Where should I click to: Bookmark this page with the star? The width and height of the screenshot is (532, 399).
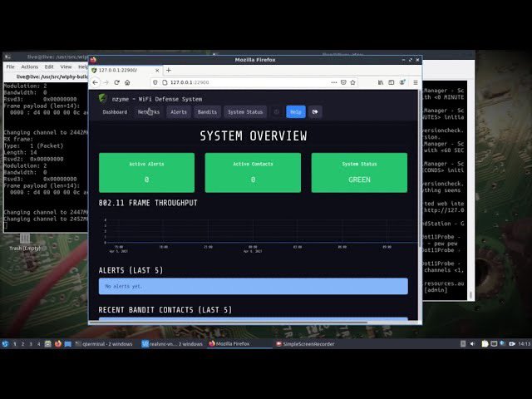(352, 82)
